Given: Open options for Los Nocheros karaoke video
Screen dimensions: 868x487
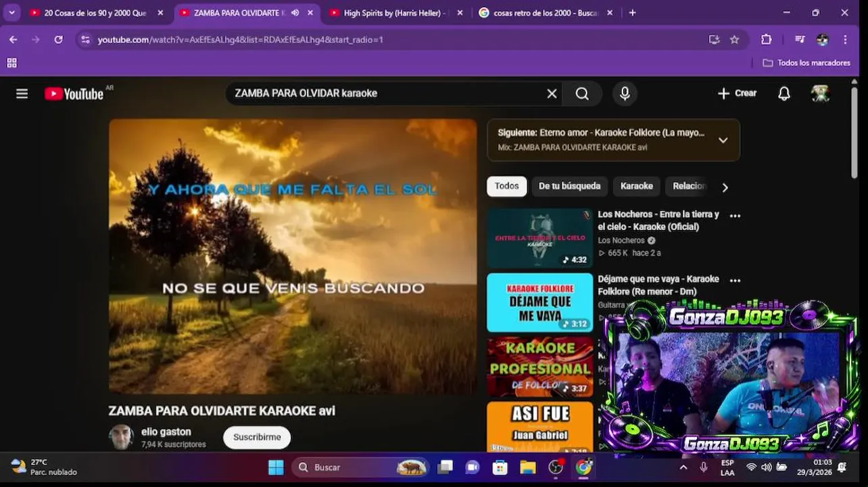Looking at the screenshot, I should [735, 216].
